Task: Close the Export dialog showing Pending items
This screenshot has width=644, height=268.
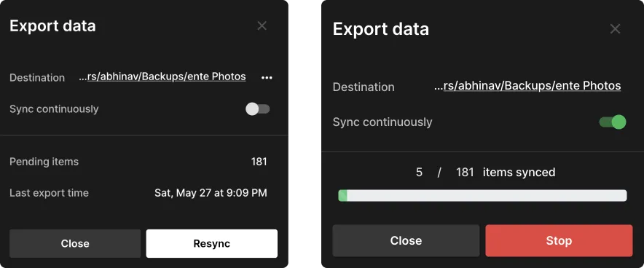Action: point(262,26)
